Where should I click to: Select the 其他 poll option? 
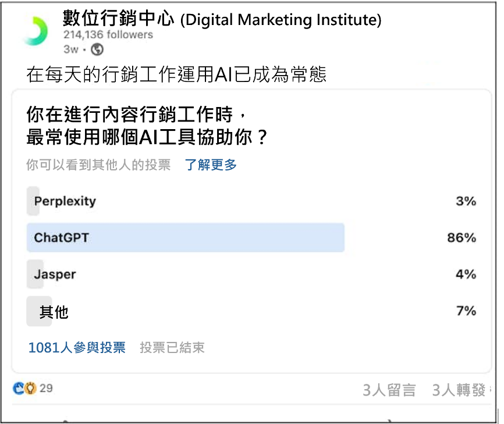(54, 312)
